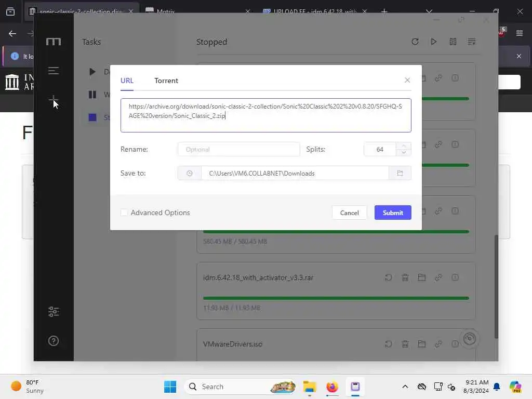Viewport: 532px width, 399px height.
Task: Click the VMwareDrivers.iso file name
Action: [x=232, y=344]
